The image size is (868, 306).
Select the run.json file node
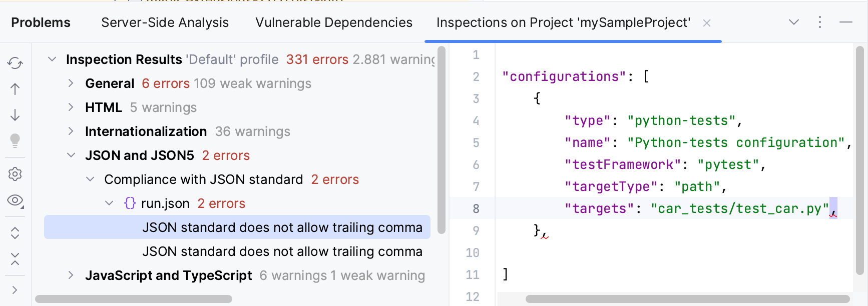click(165, 203)
